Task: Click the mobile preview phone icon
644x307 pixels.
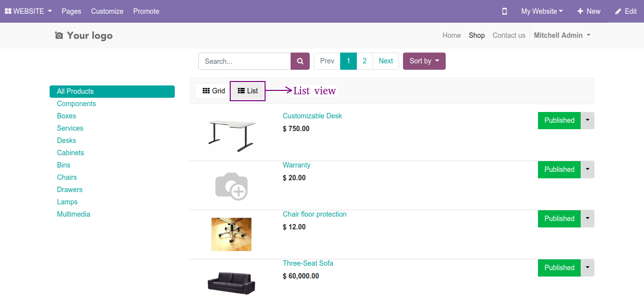Action: click(504, 11)
